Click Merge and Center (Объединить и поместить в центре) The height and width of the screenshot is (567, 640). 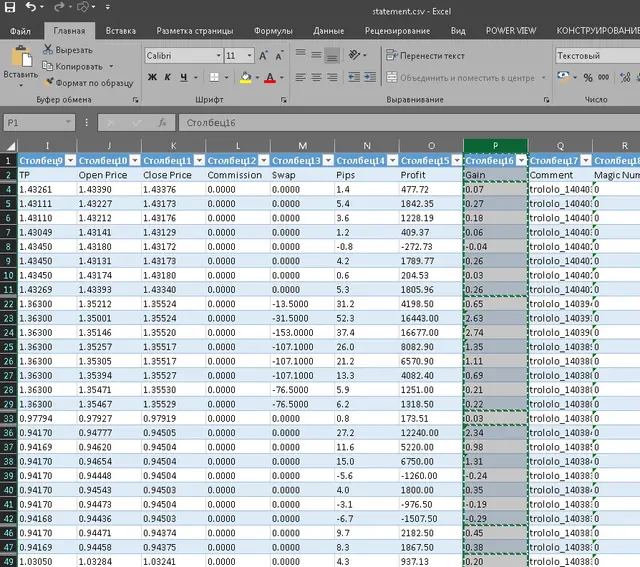(x=460, y=77)
